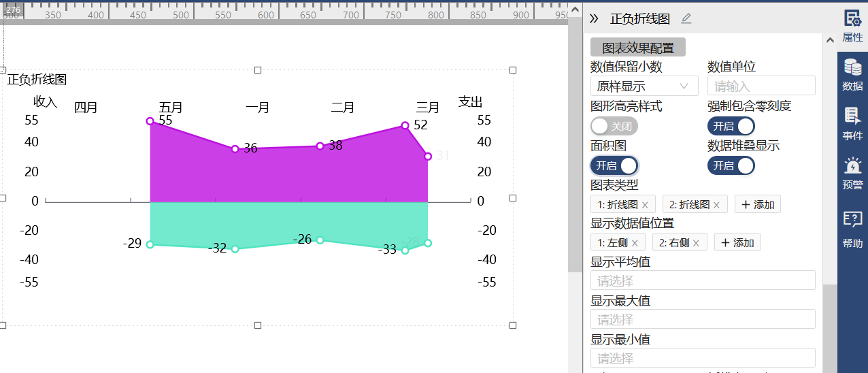868x373 pixels.
Task: Add a data value position with 添加
Action: click(737, 242)
